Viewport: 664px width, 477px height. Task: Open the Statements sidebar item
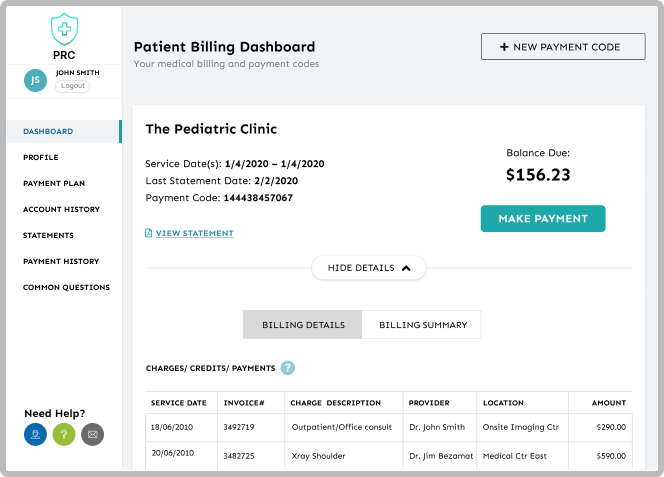pyautogui.click(x=48, y=235)
